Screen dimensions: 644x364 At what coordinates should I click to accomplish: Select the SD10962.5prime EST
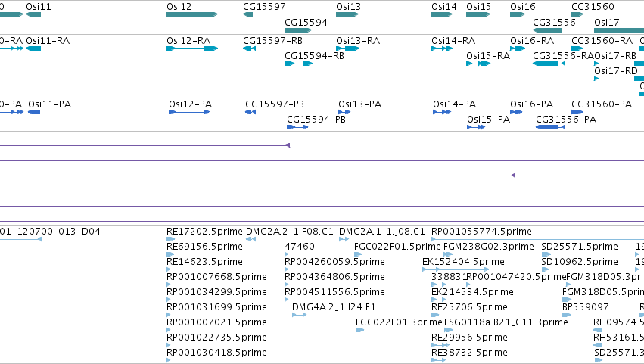pyautogui.click(x=545, y=269)
